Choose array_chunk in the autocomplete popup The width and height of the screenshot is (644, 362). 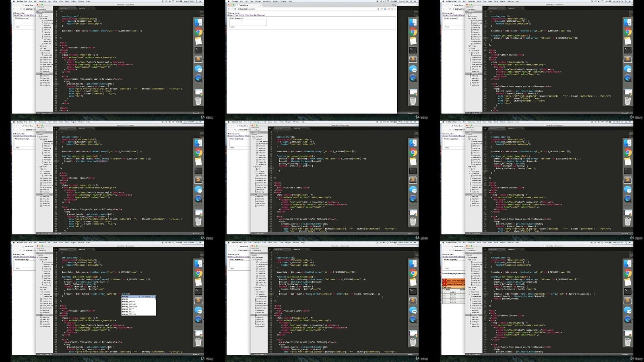(138, 302)
